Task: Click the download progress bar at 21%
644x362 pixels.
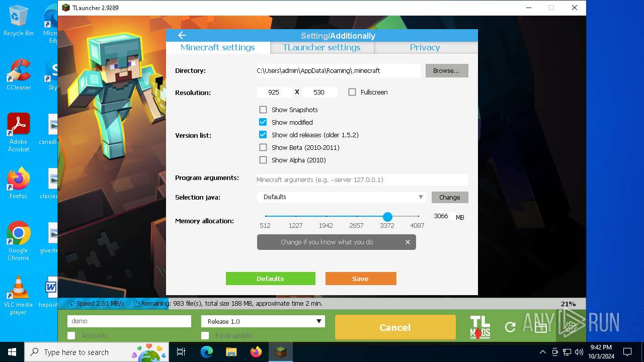Action: pyautogui.click(x=322, y=304)
